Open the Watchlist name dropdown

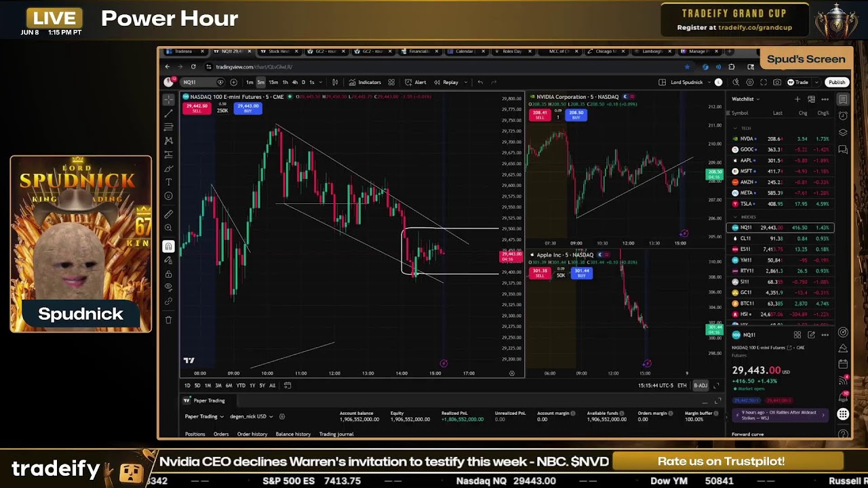(745, 99)
